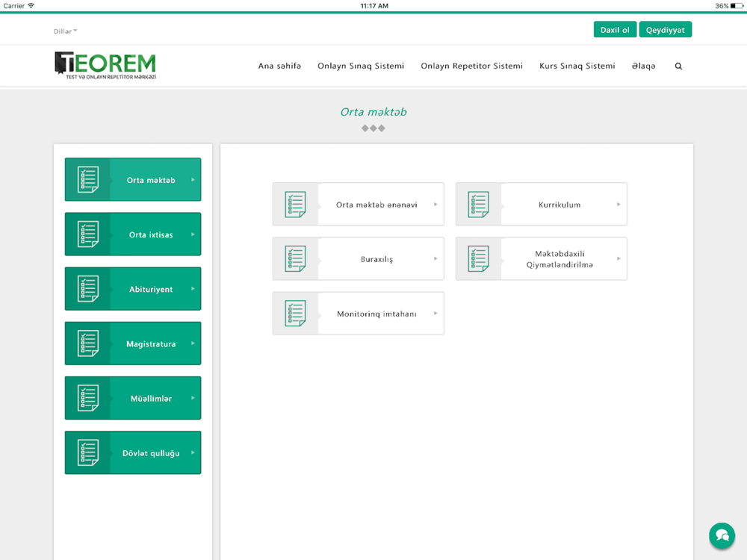Go to Ana səhifə
The width and height of the screenshot is (747, 560).
click(x=279, y=66)
